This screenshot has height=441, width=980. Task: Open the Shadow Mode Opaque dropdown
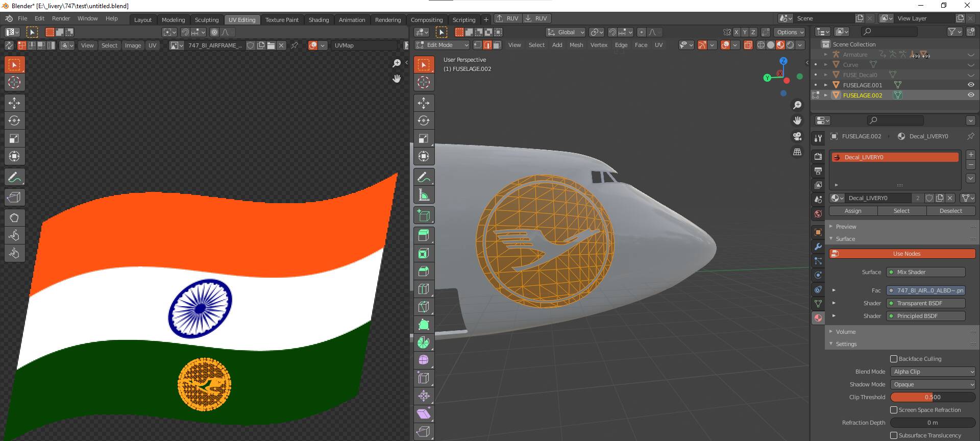(933, 384)
